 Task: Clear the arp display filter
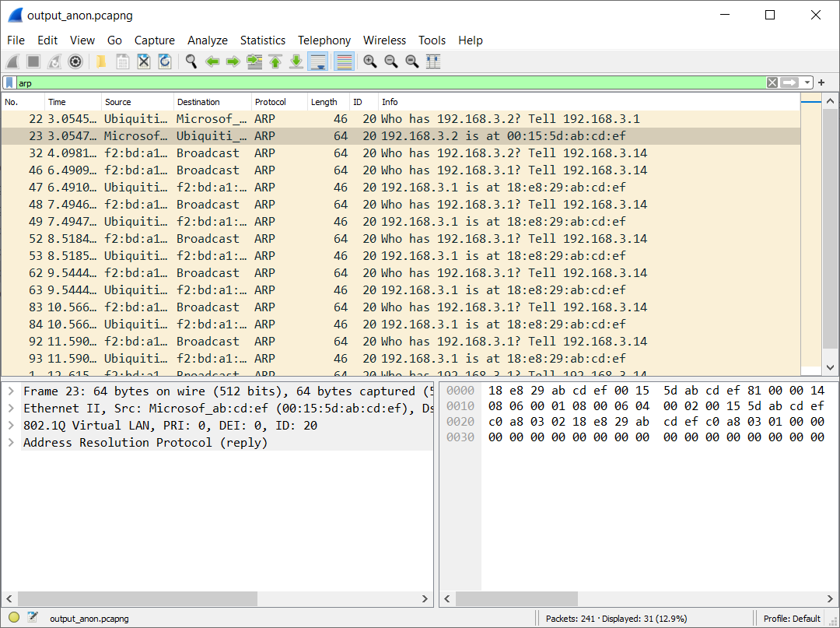pyautogui.click(x=772, y=82)
